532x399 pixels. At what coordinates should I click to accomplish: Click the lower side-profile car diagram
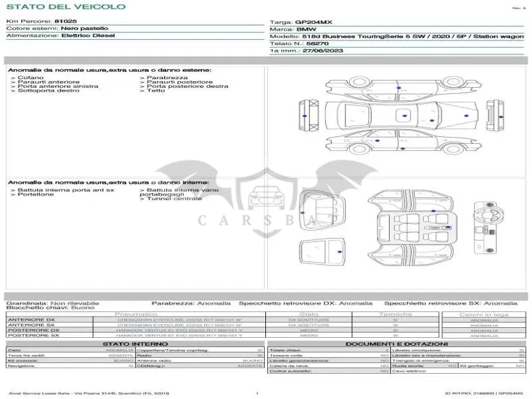403,141
